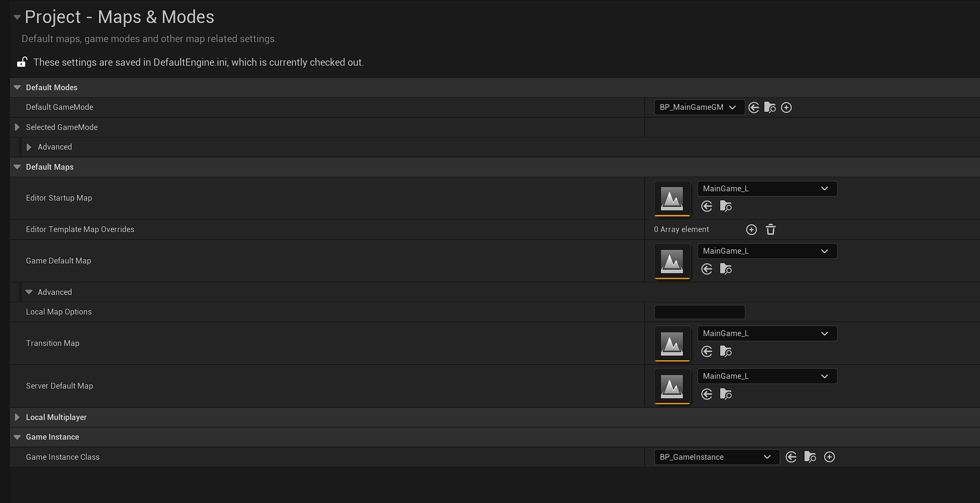The width and height of the screenshot is (980, 503).
Task: Collapse the Default Maps section
Action: click(17, 167)
